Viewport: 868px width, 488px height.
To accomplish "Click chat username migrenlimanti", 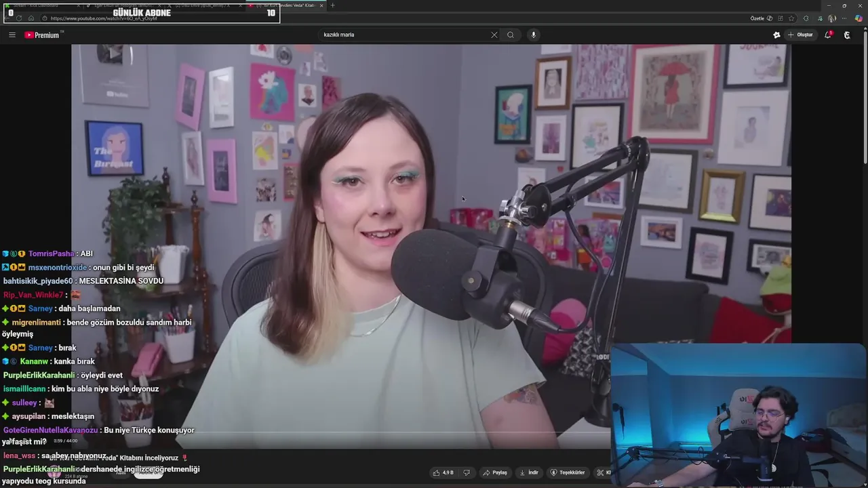I will click(x=37, y=322).
